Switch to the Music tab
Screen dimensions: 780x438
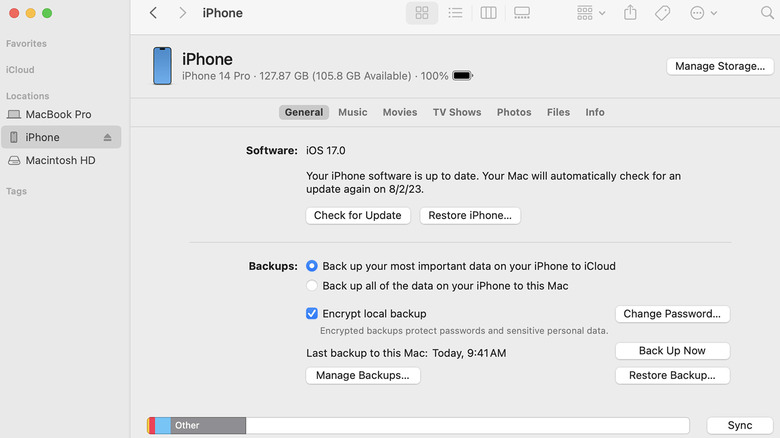(x=352, y=113)
